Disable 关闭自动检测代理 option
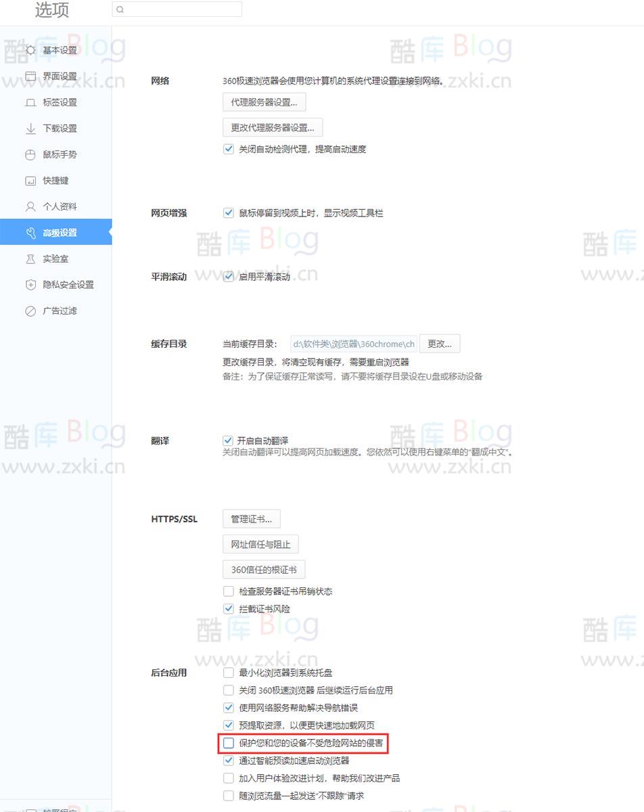The width and height of the screenshot is (644, 812). tap(229, 149)
